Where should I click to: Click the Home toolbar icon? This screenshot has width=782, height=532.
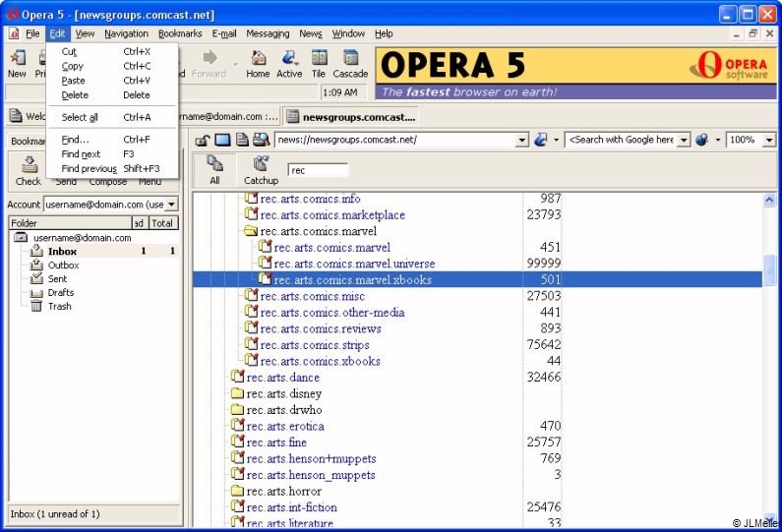pyautogui.click(x=258, y=58)
